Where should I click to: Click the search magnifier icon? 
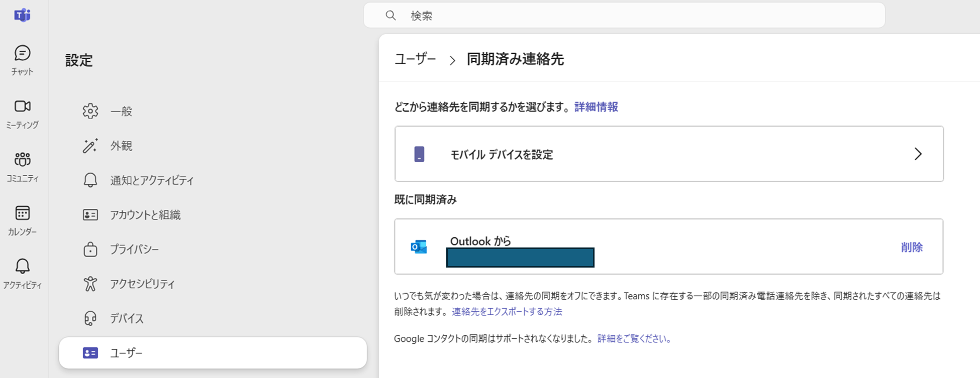point(390,16)
